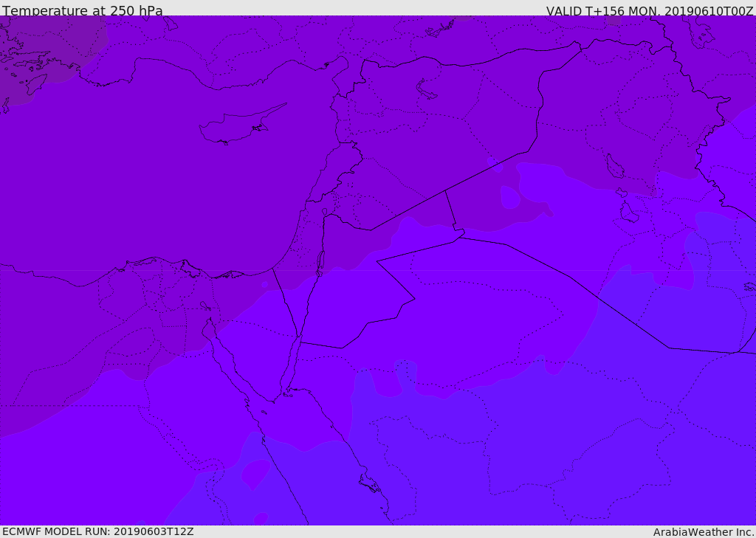Viewport: 756px width, 538px height.
Task: Click the small violet blob in western Iraq
Action: [x=510, y=197]
